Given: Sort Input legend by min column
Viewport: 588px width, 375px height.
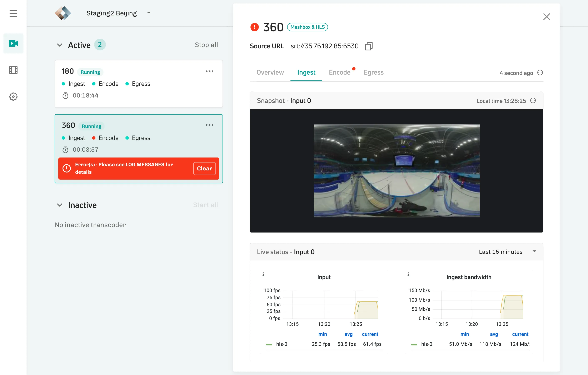Looking at the screenshot, I should 323,334.
